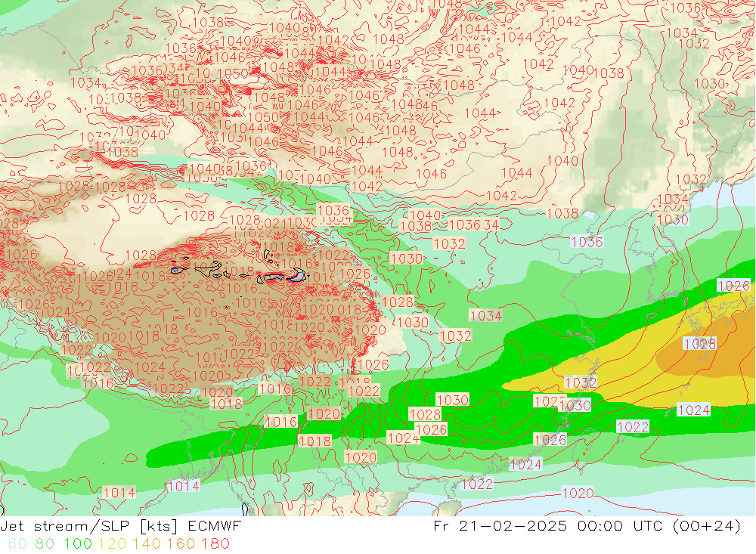Click the 1028 label inside orange jet core
The image size is (756, 554).
point(699,344)
